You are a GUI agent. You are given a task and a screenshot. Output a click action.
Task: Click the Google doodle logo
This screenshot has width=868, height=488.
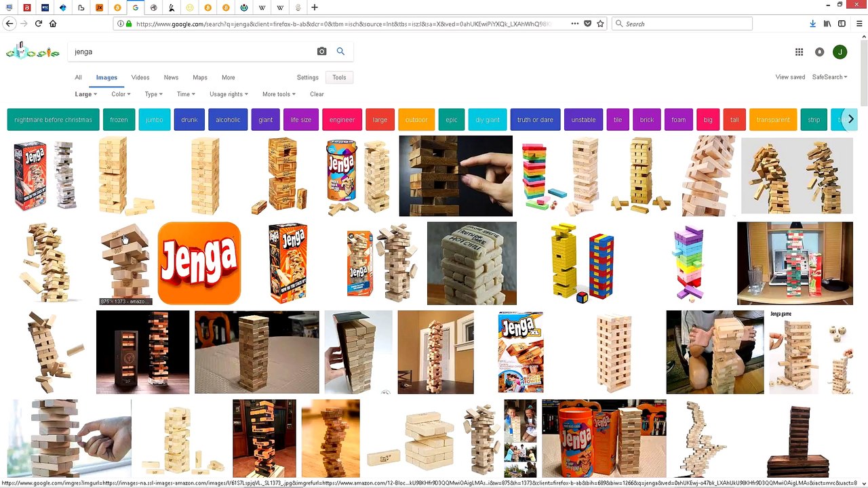pos(33,52)
